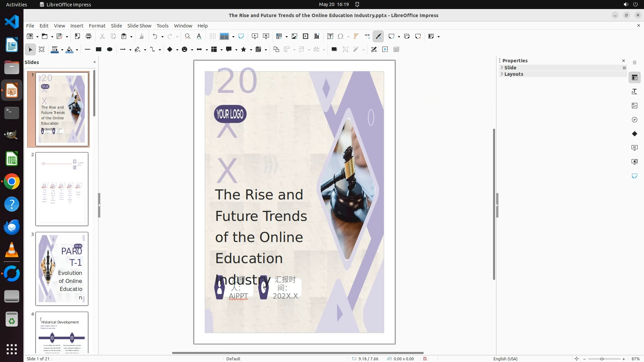Click the Duplicate Slide icon
644x362 pixels.
[x=407, y=36]
